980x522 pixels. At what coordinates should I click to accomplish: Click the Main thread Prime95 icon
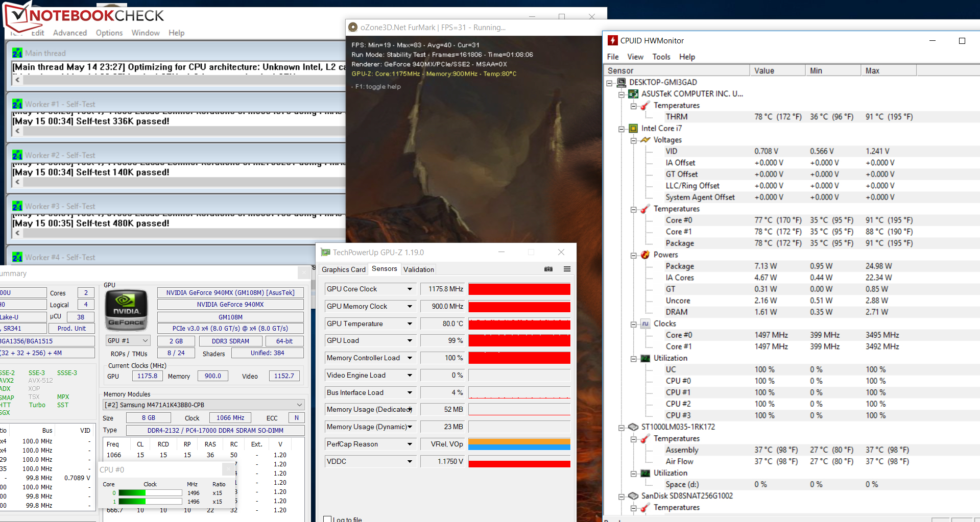click(17, 53)
